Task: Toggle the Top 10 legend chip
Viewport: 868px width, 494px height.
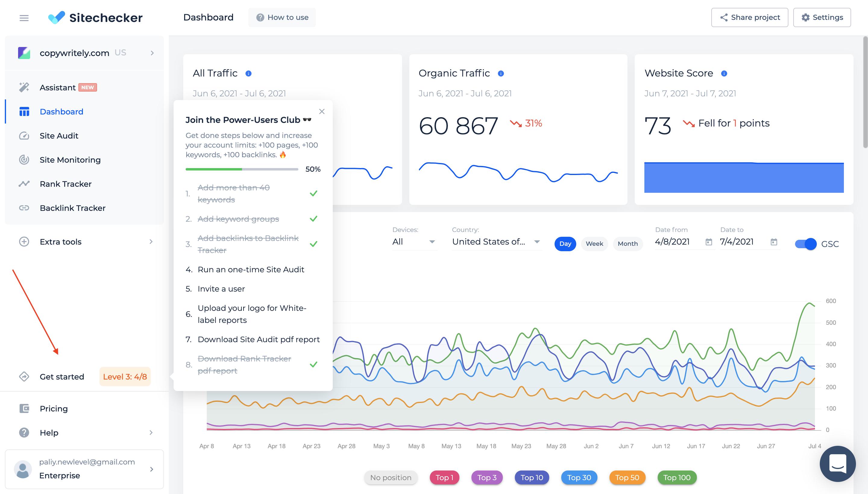Action: coord(532,477)
